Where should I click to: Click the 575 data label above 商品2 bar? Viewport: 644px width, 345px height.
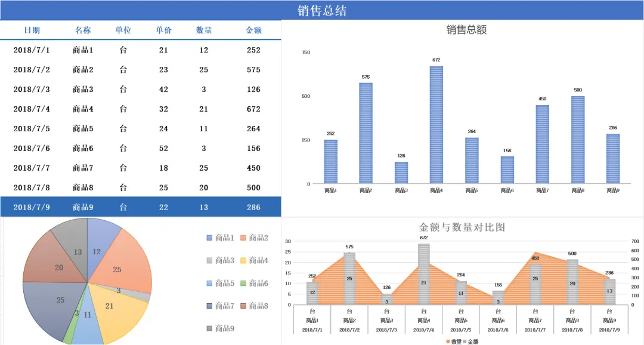click(365, 78)
